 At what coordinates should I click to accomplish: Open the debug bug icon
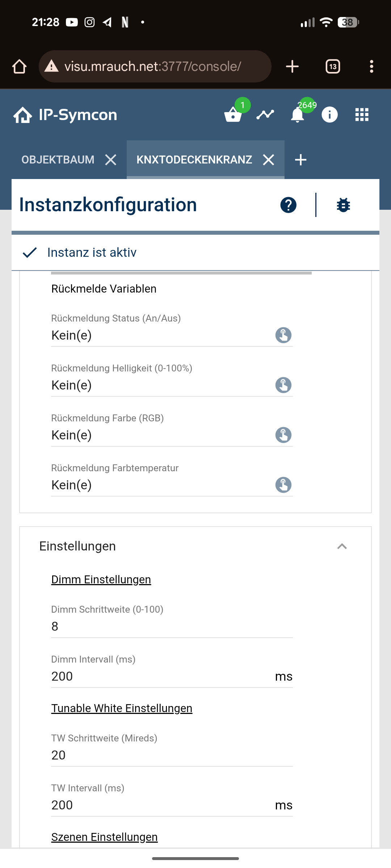[x=343, y=205]
